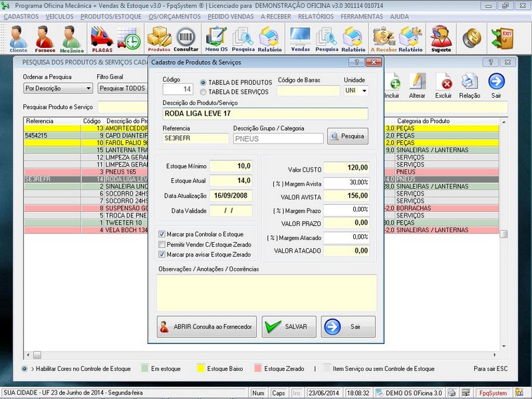
Task: Select the TWEETER 10 row
Action: (86, 223)
